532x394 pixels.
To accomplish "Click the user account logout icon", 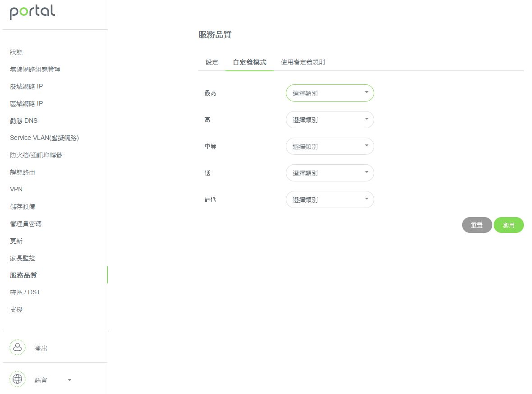I will (x=17, y=348).
